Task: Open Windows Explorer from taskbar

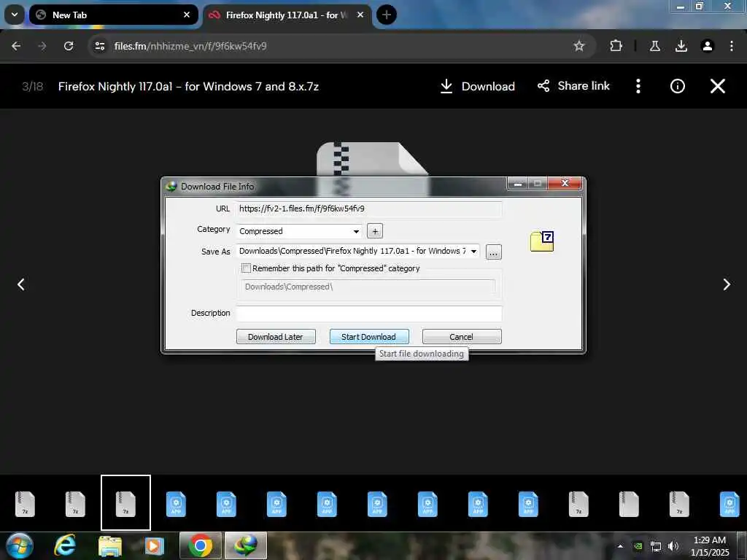Action: pos(110,546)
